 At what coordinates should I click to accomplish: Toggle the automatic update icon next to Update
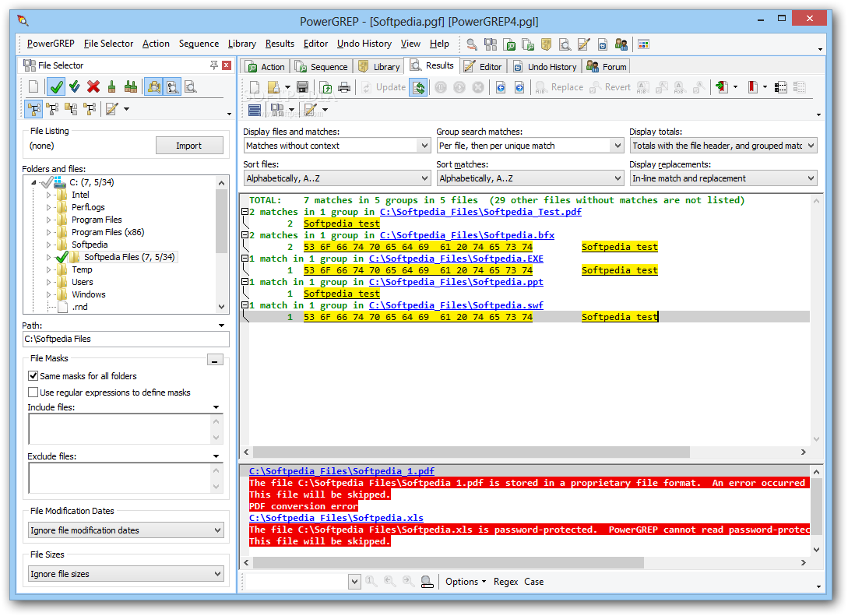419,87
